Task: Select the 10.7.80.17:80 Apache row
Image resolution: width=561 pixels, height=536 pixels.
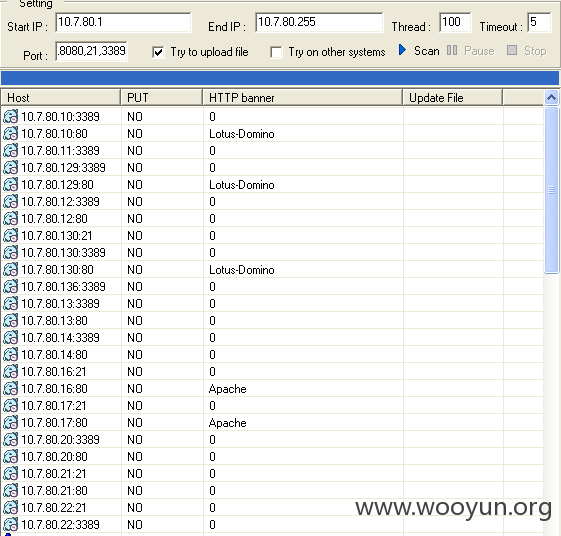Action: (x=272, y=423)
